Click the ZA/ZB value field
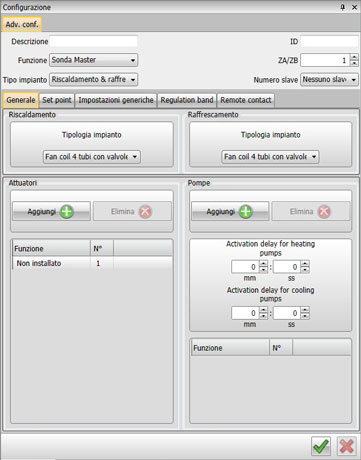 [x=325, y=60]
